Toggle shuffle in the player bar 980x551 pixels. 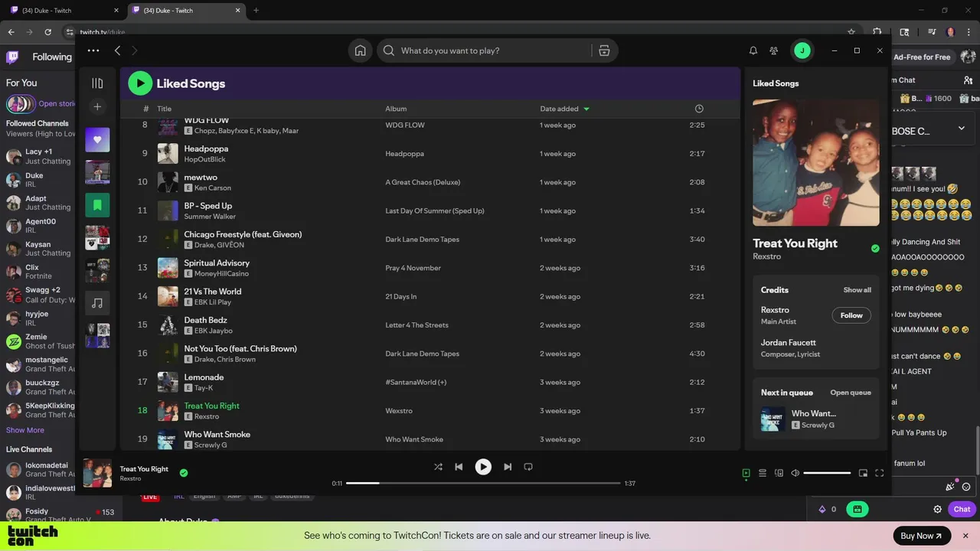pos(438,467)
